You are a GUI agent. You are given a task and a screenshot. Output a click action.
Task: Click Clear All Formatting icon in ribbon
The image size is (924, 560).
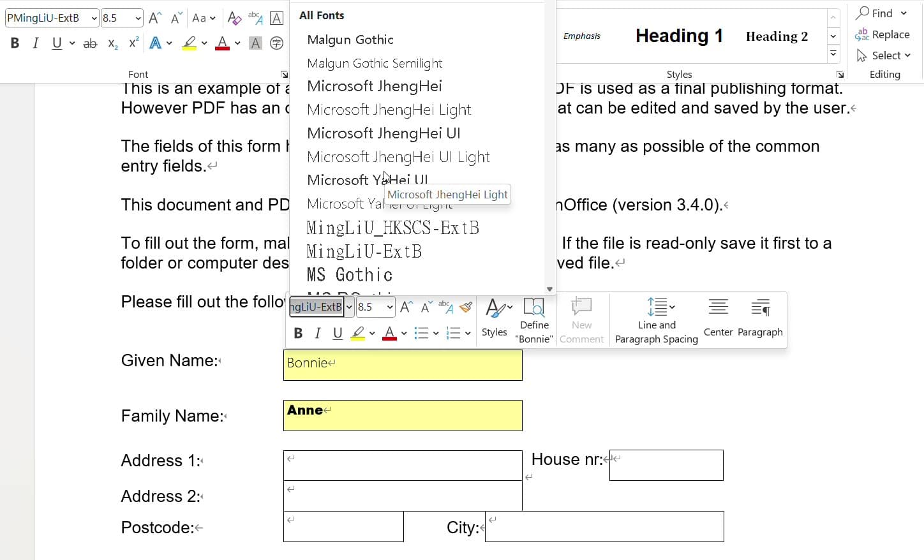[234, 18]
